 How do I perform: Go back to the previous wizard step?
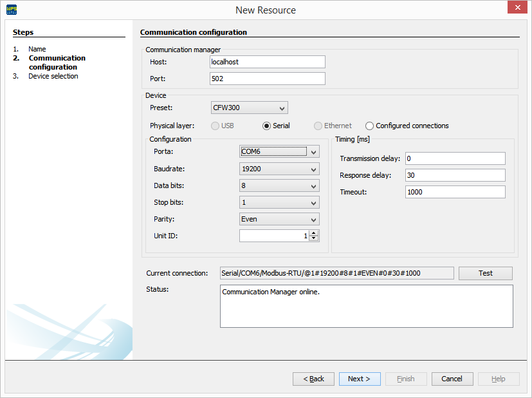click(313, 379)
